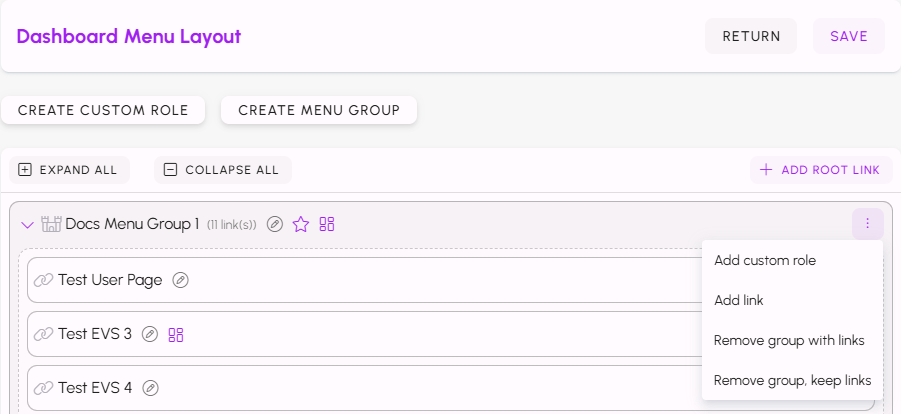Open three-dot options menu for Docs Menu Group 1
This screenshot has width=901, height=414.
click(x=867, y=224)
